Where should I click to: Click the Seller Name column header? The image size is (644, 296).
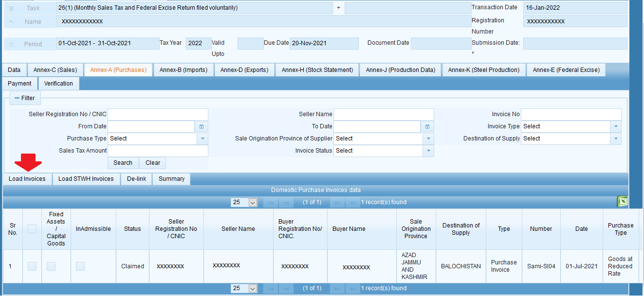click(x=239, y=229)
